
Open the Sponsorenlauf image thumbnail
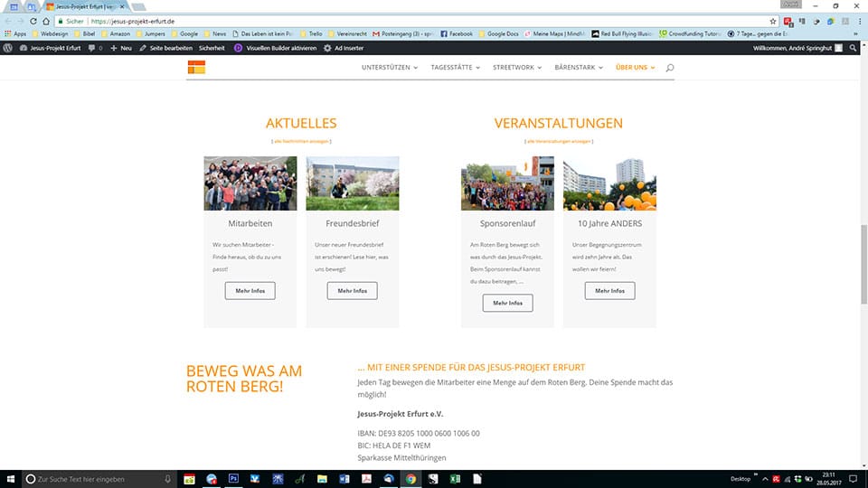click(507, 183)
